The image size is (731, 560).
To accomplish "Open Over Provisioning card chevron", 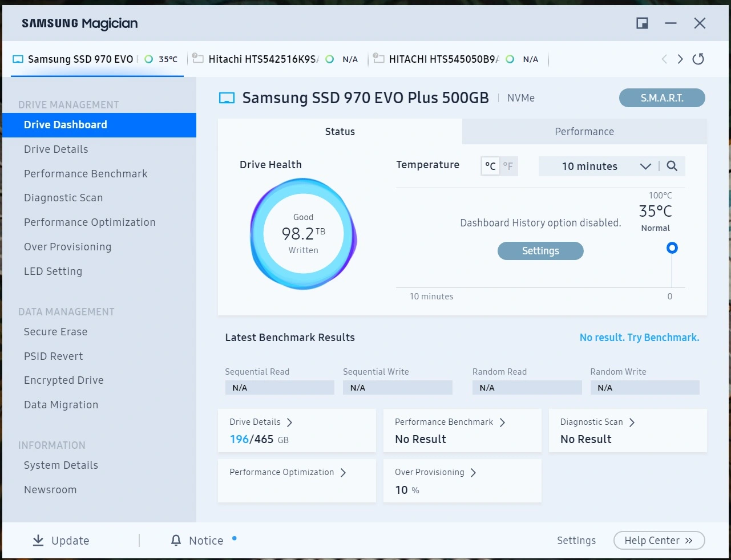I will (473, 473).
